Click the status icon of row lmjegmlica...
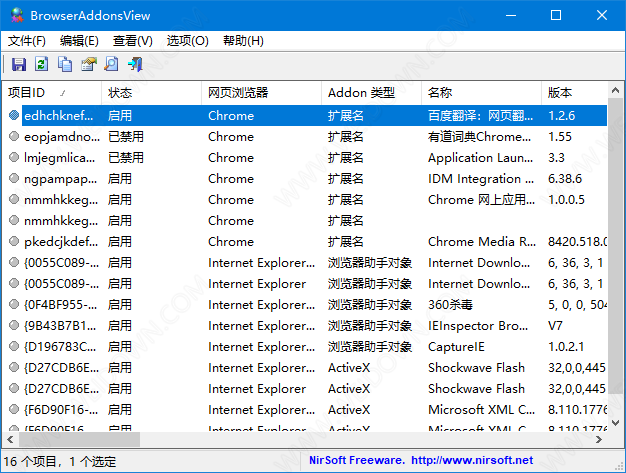The height and width of the screenshot is (473, 626). tap(14, 157)
